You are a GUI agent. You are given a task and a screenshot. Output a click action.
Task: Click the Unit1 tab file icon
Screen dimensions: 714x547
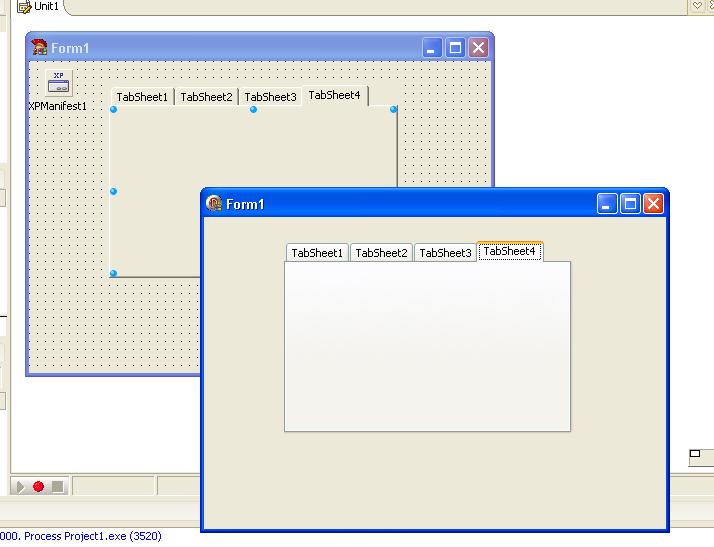pos(24,7)
